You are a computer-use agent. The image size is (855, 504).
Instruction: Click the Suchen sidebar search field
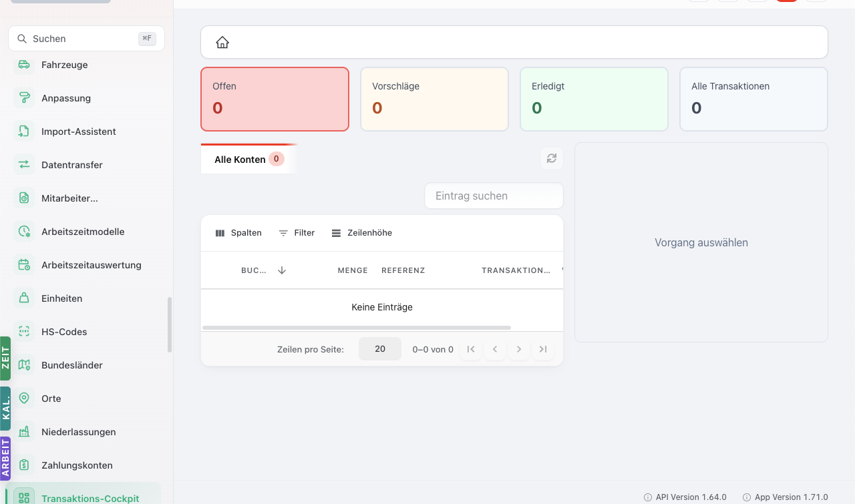click(86, 39)
